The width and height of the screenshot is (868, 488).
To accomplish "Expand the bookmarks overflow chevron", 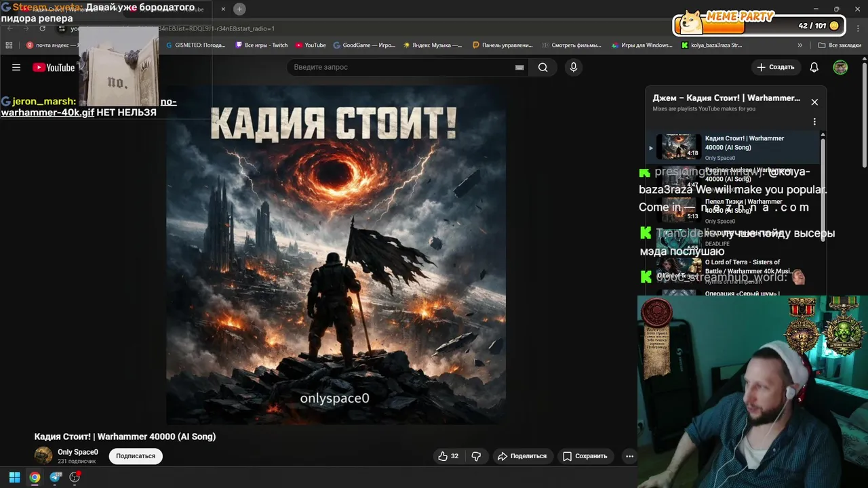I will (x=800, y=45).
